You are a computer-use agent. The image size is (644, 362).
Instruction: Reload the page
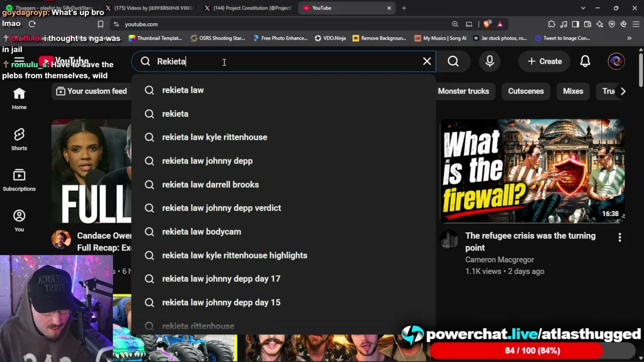(32, 24)
